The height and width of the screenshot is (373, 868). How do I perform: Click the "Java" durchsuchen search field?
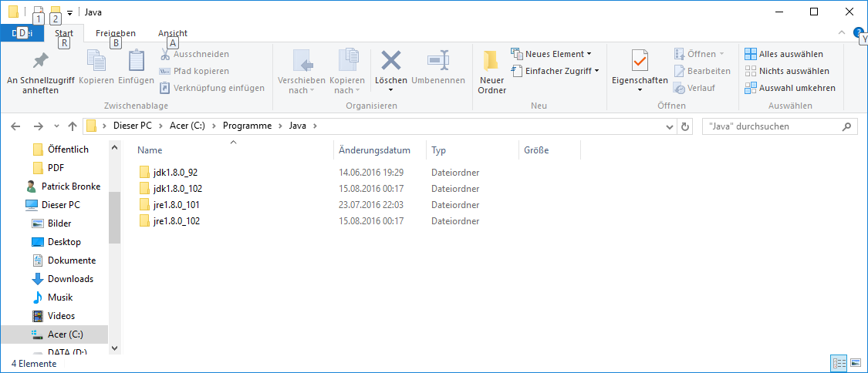pos(772,126)
